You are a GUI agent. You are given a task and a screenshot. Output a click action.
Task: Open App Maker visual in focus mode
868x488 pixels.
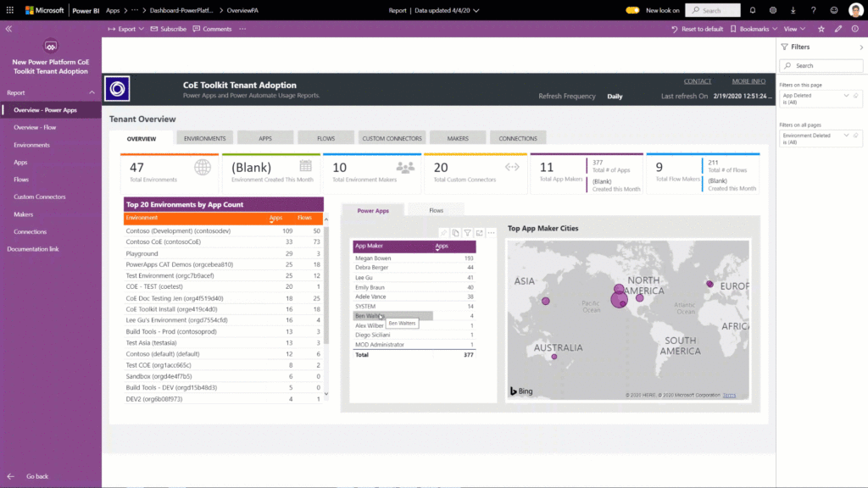[480, 233]
